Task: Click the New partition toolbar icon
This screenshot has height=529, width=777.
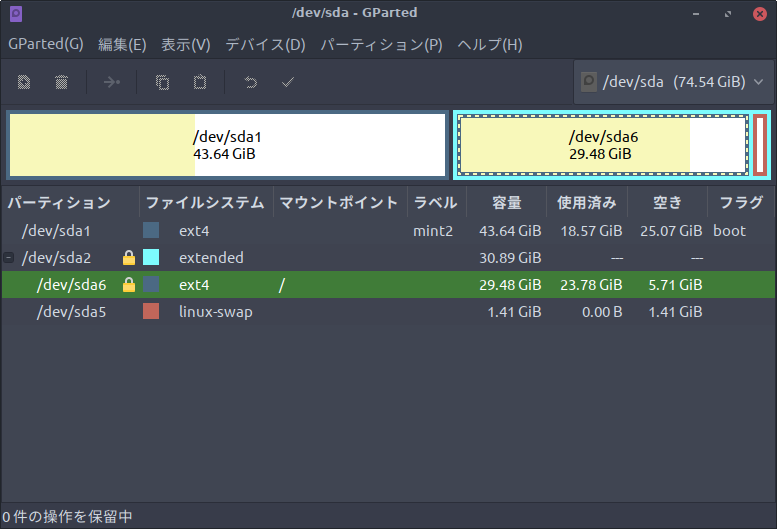Action: [24, 82]
